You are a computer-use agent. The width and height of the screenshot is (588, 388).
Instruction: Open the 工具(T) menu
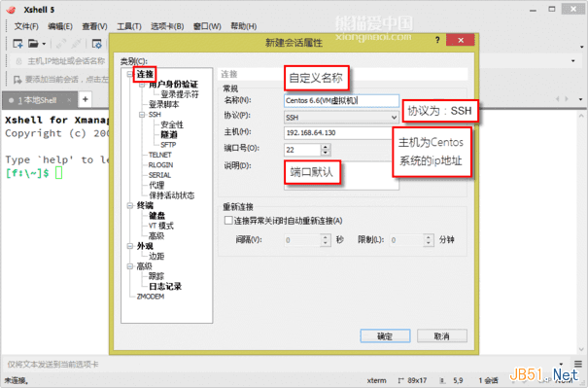129,26
